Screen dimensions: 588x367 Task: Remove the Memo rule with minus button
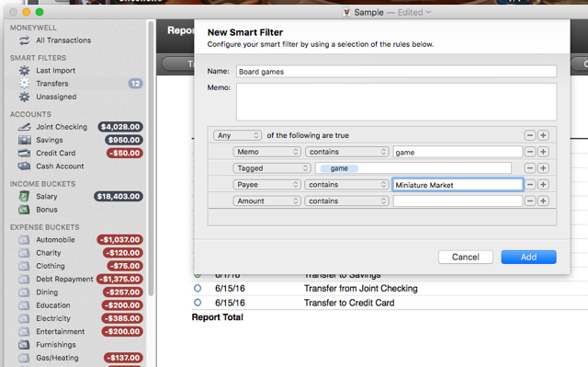pos(529,152)
